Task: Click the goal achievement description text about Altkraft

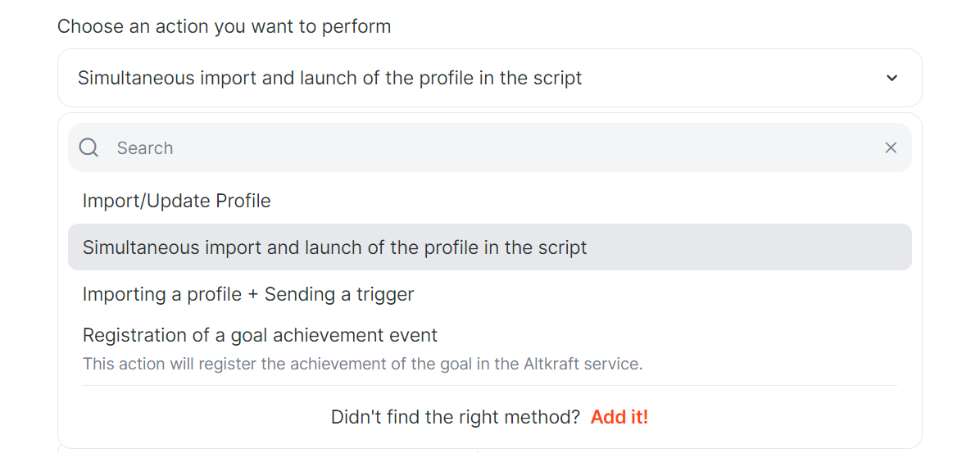Action: [362, 363]
